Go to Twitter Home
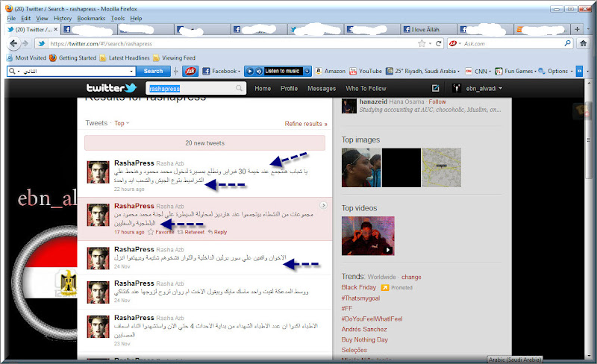The image size is (597, 364). coord(263,88)
